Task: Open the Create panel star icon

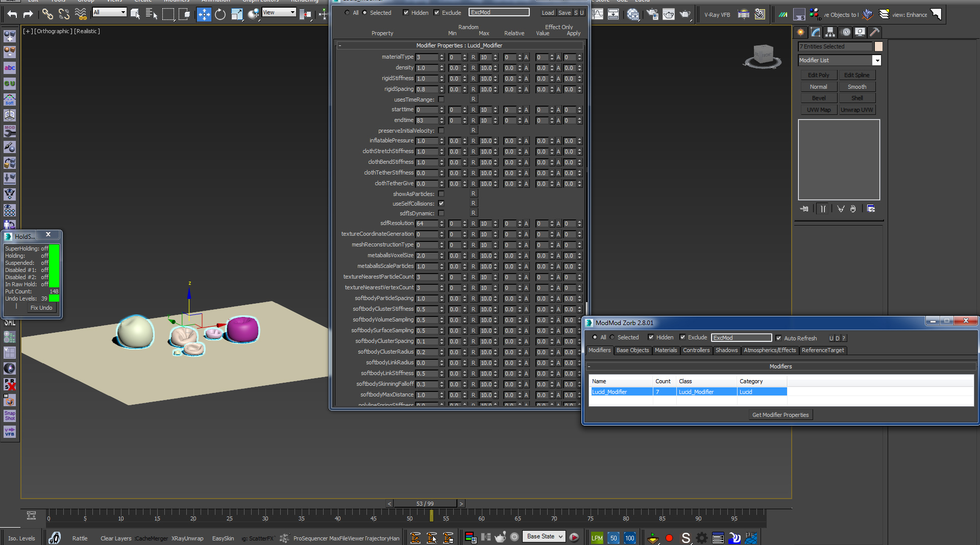Action: 801,32
